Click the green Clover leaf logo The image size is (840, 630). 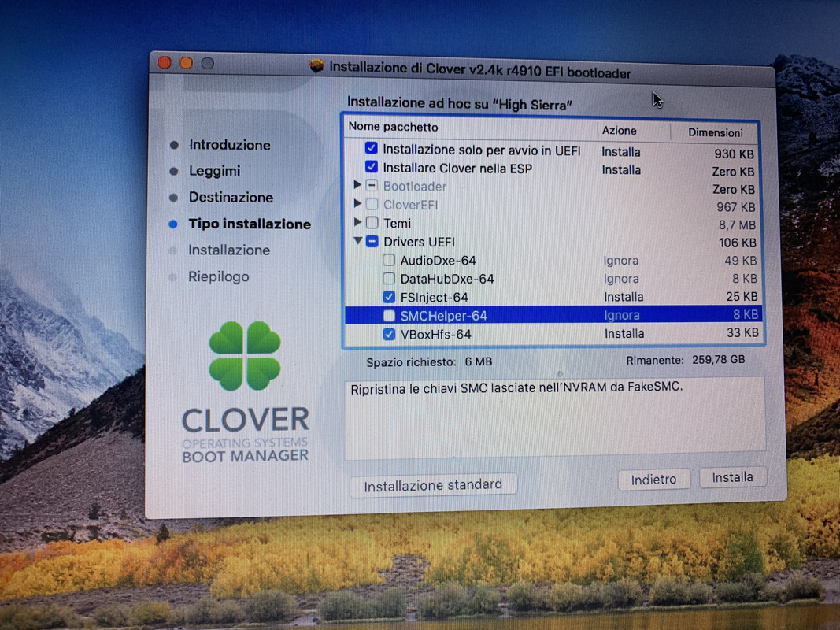click(x=245, y=356)
